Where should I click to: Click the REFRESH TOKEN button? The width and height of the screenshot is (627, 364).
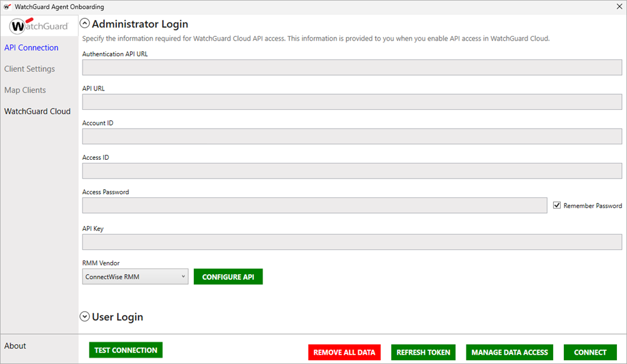(423, 352)
